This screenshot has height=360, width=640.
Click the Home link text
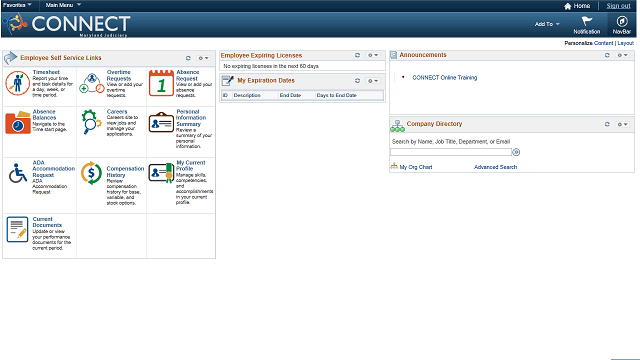582,6
